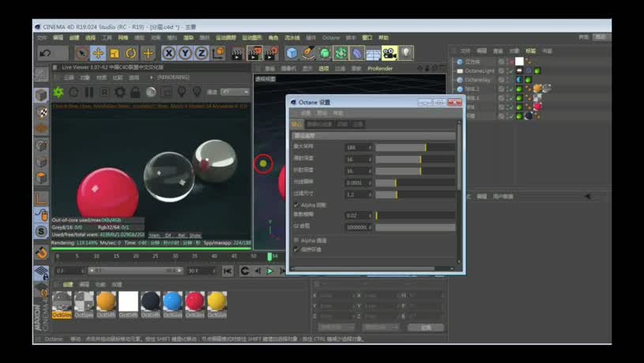Select first tab in Octane settings
Screen dimensions: 644x363
[x=296, y=124]
